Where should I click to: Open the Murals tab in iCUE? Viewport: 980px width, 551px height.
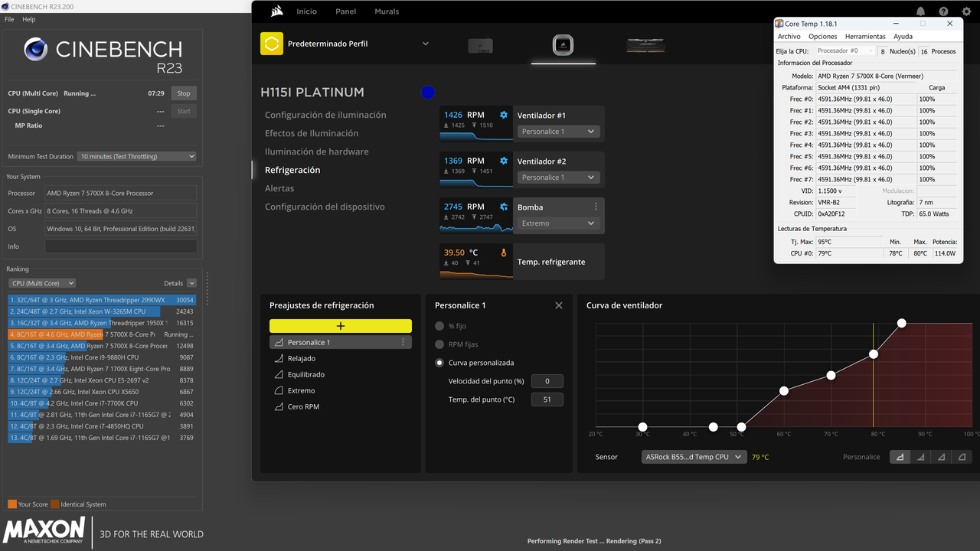pyautogui.click(x=387, y=11)
